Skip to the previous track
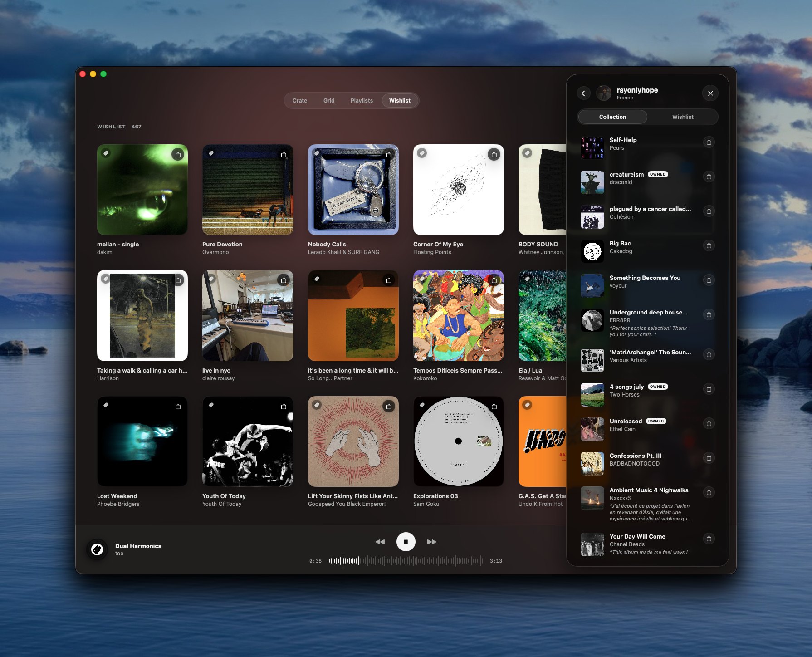The image size is (812, 657). pos(380,542)
